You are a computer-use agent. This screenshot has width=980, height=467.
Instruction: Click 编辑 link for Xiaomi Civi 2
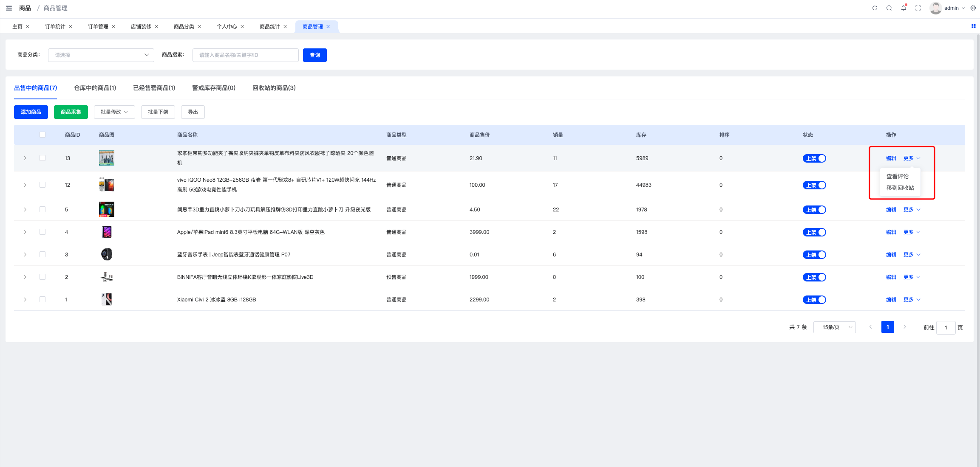click(x=891, y=300)
